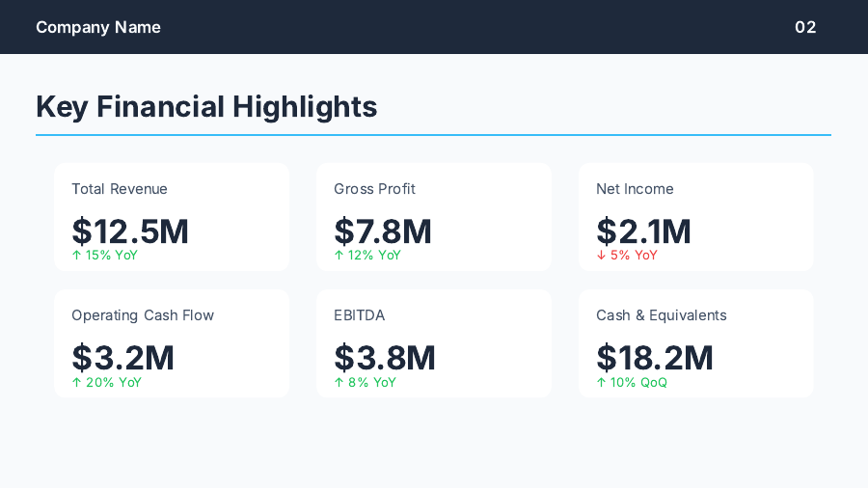Select the slide number 02
This screenshot has height=489, width=868.
click(805, 27)
